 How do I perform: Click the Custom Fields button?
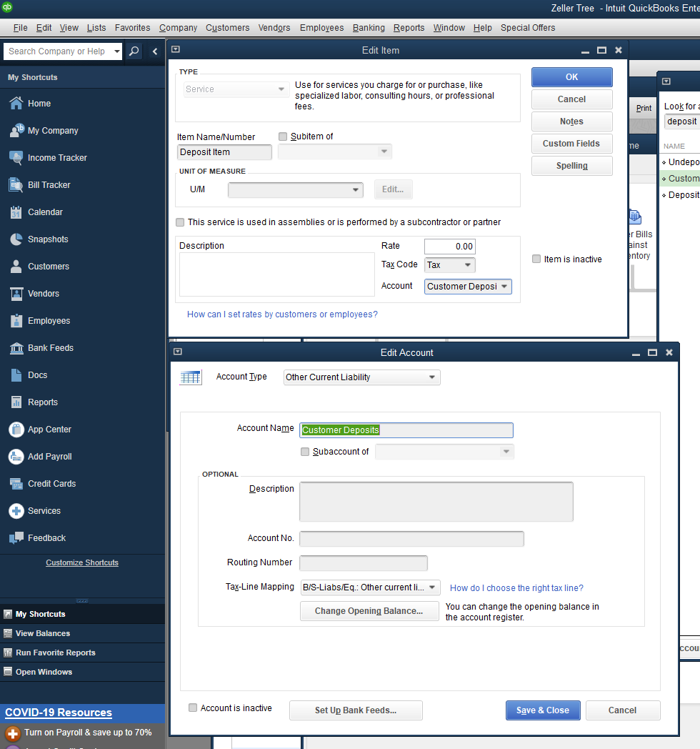pyautogui.click(x=571, y=144)
